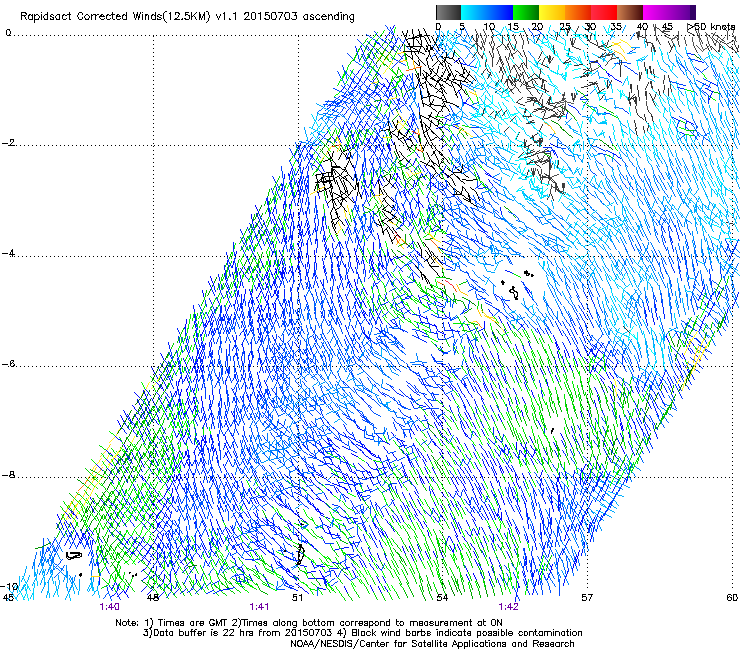The image size is (740, 650).
Task: Click the purple '1:40' time label
Action: click(109, 607)
